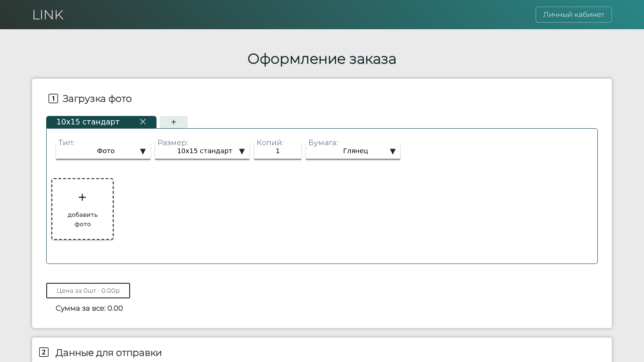Click the LINK logo in header

coord(48,15)
